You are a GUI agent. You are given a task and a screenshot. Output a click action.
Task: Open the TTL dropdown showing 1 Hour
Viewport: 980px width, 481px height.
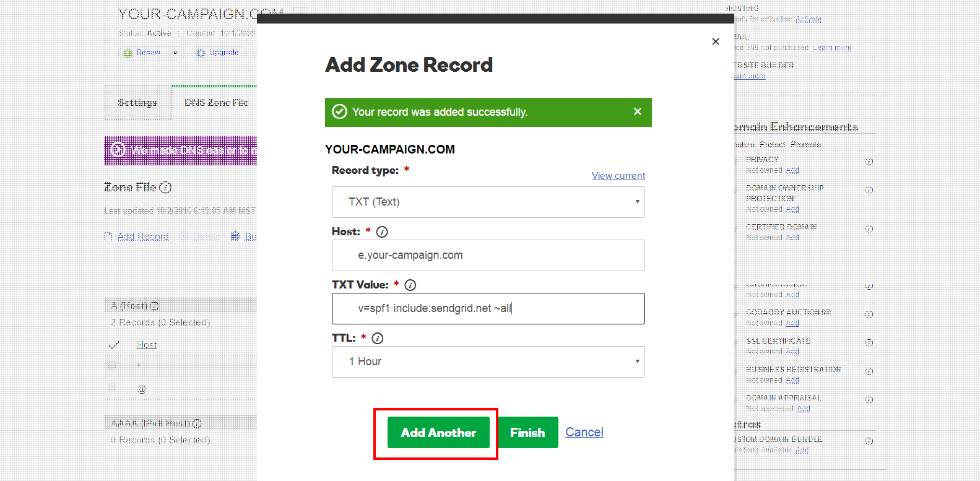[x=488, y=362]
